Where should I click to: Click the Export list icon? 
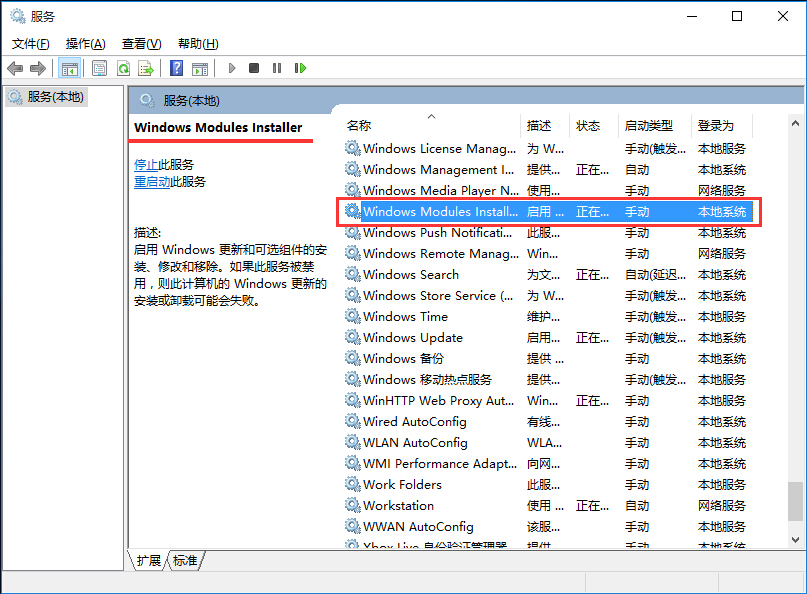146,67
